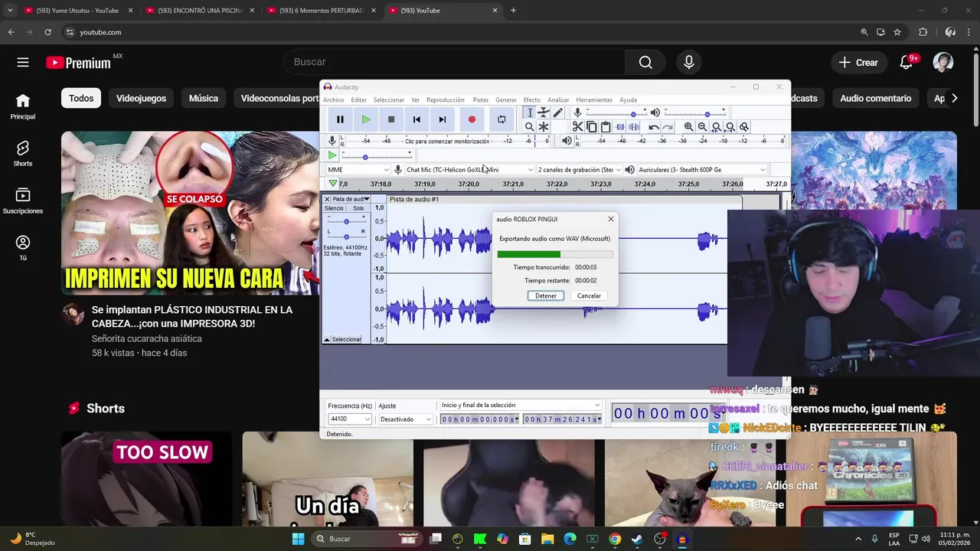The image size is (980, 551).
Task: Collapse the audio track with the up arrow
Action: [x=327, y=339]
